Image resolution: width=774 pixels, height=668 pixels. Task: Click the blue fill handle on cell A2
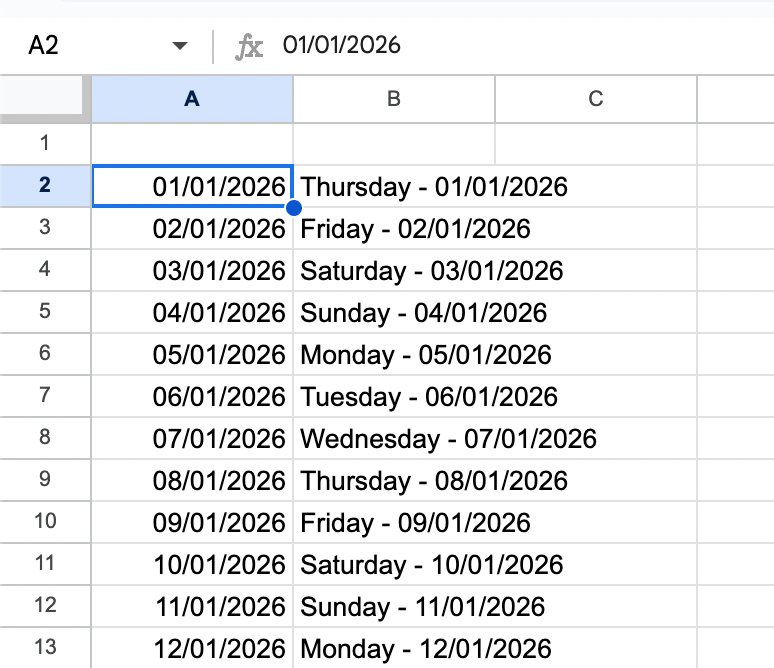pyautogui.click(x=293, y=207)
